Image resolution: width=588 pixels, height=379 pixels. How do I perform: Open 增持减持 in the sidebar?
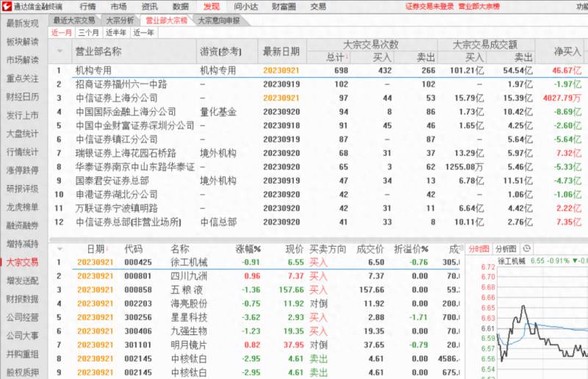point(23,244)
